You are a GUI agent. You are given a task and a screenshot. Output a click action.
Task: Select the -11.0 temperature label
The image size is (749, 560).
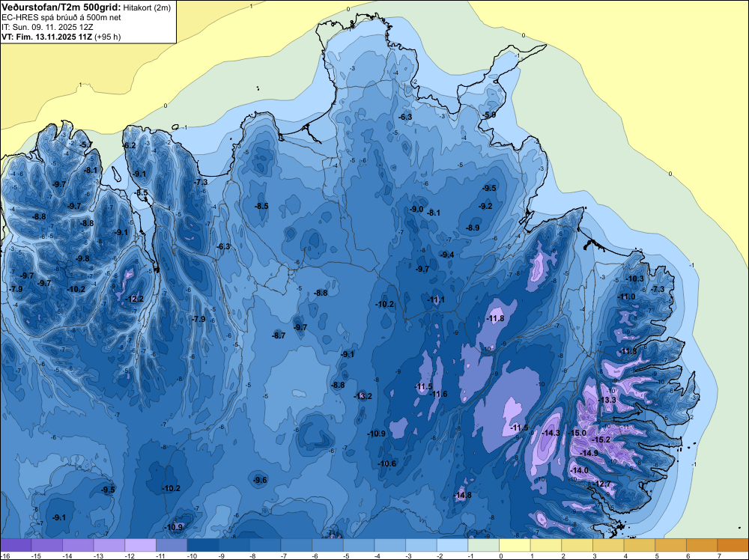click(x=627, y=296)
